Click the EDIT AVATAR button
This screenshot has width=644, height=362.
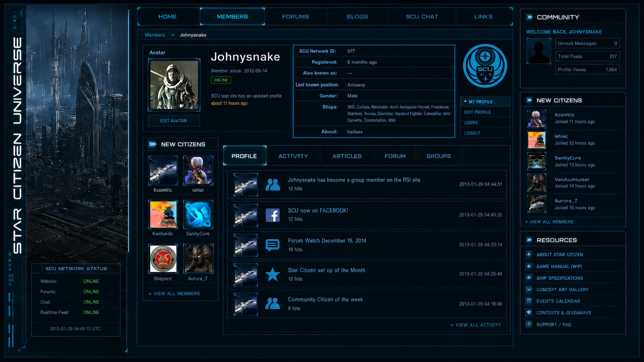tap(174, 121)
